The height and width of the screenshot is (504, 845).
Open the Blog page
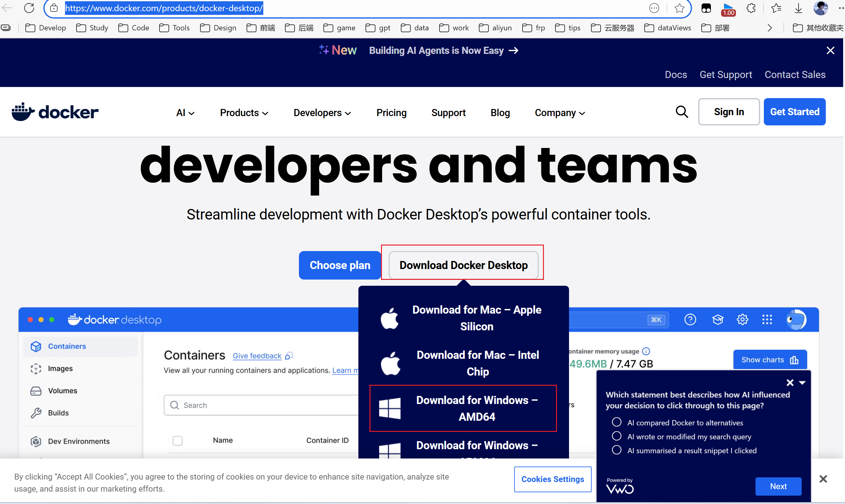pos(500,113)
